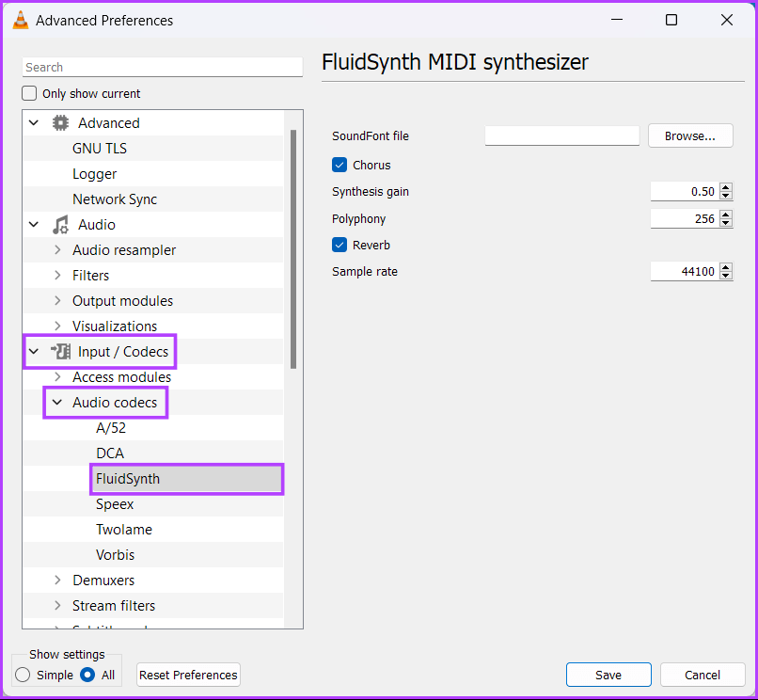
Task: Expand the Stream filters node
Action: click(x=57, y=605)
